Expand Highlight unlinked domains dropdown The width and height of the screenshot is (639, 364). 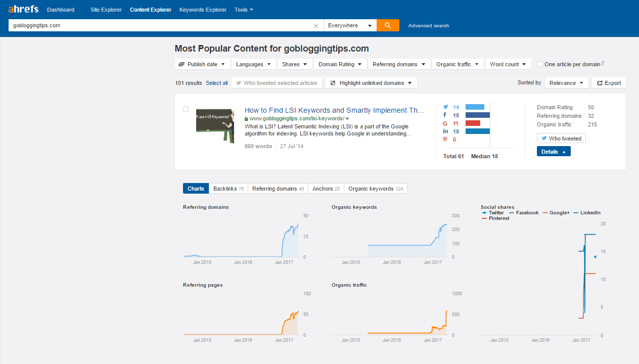[371, 83]
